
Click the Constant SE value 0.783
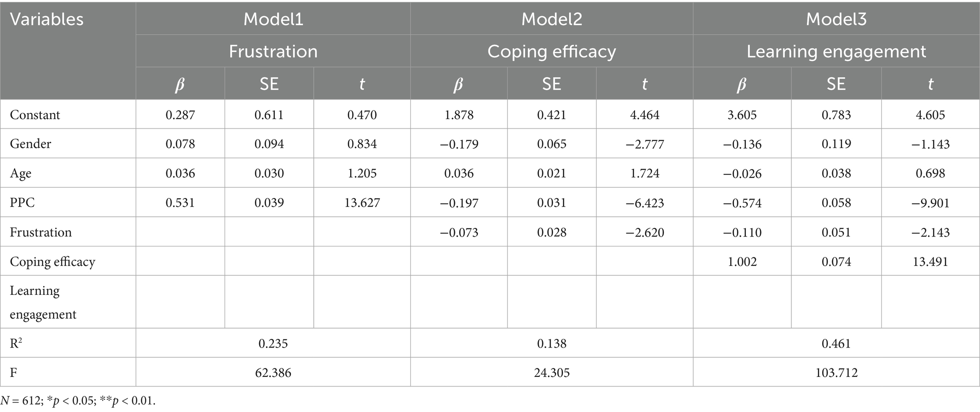[x=836, y=115]
